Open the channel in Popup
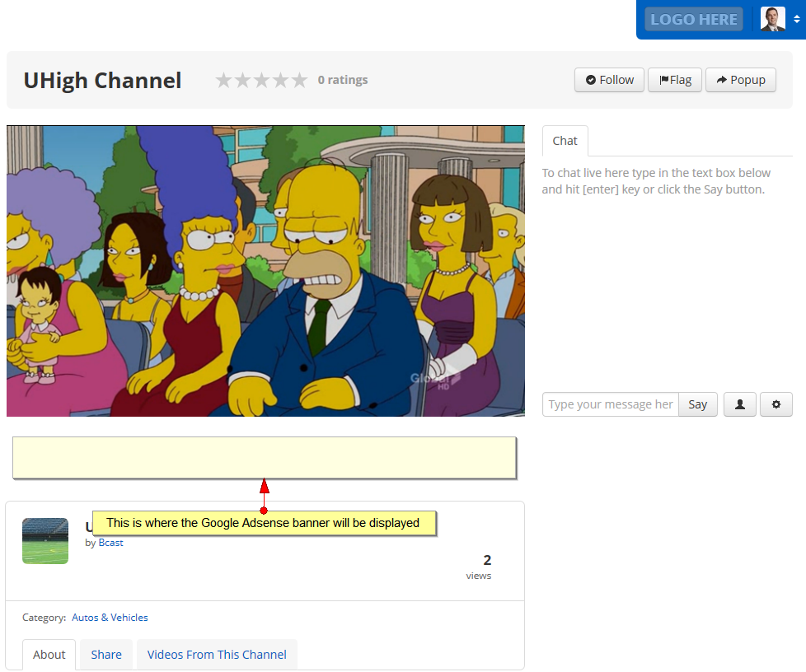The width and height of the screenshot is (806, 672). (x=741, y=80)
